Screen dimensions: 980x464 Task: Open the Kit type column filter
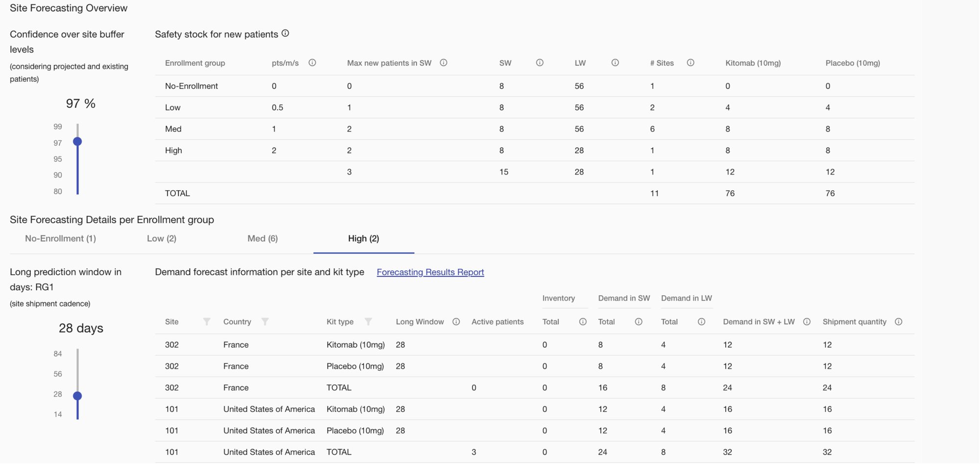pos(368,322)
